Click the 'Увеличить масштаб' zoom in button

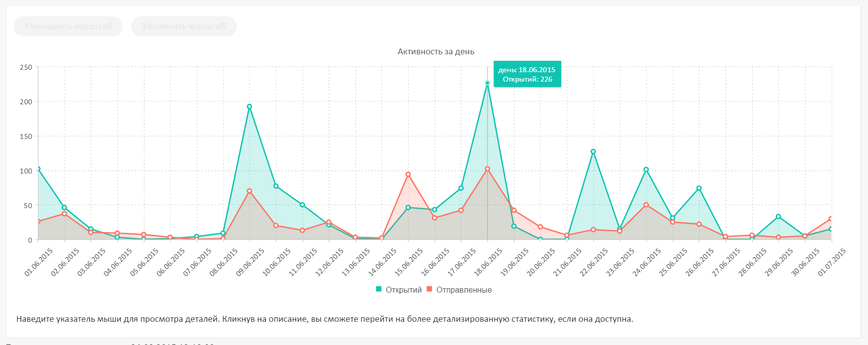pyautogui.click(x=184, y=26)
